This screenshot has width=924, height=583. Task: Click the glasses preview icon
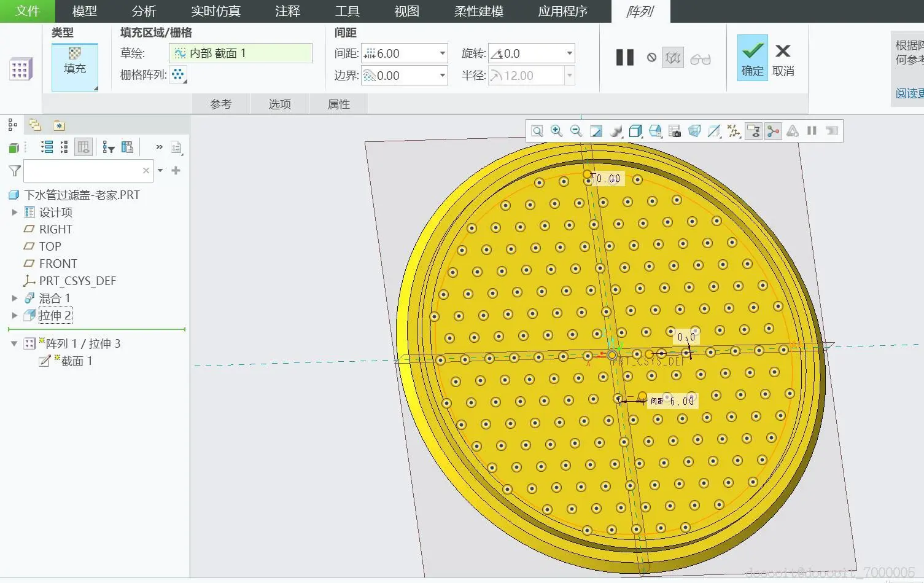[x=700, y=59]
